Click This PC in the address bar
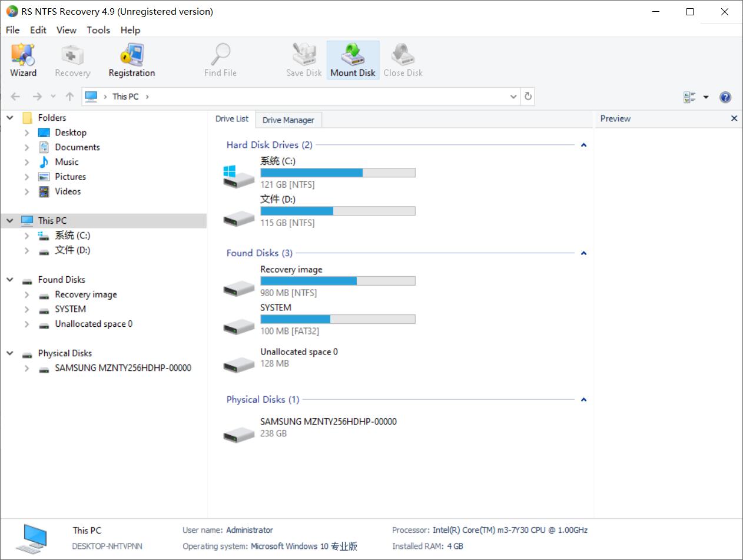This screenshot has height=560, width=743. [125, 97]
